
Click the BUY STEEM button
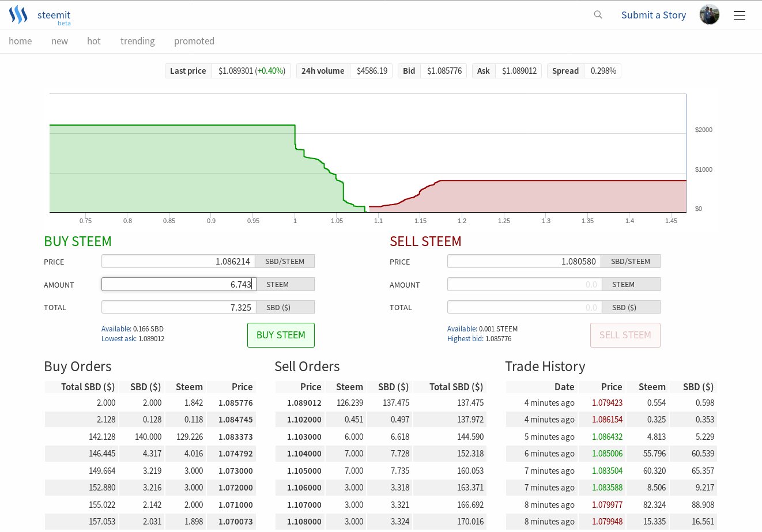click(281, 335)
